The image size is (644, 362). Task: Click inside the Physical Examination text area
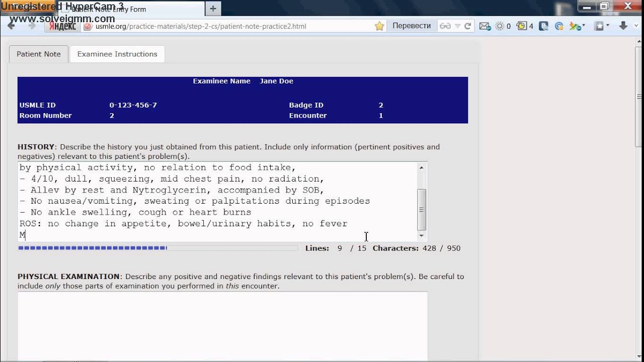click(x=222, y=326)
